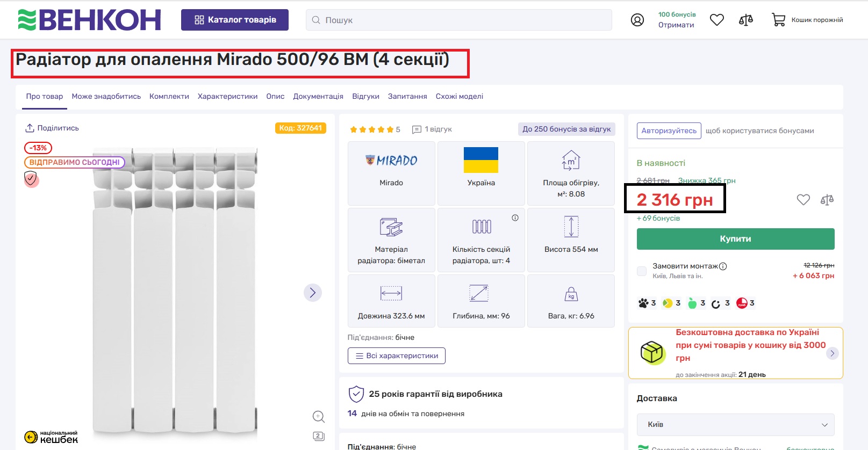Click the Довжина 323.6 мм tile
This screenshot has width=868, height=450.
[x=391, y=301]
